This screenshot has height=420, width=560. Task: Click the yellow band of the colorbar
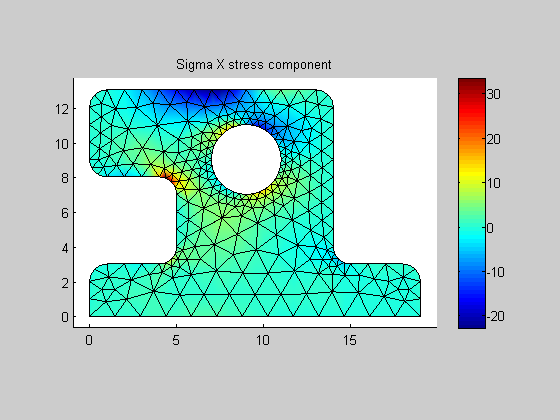pos(472,176)
